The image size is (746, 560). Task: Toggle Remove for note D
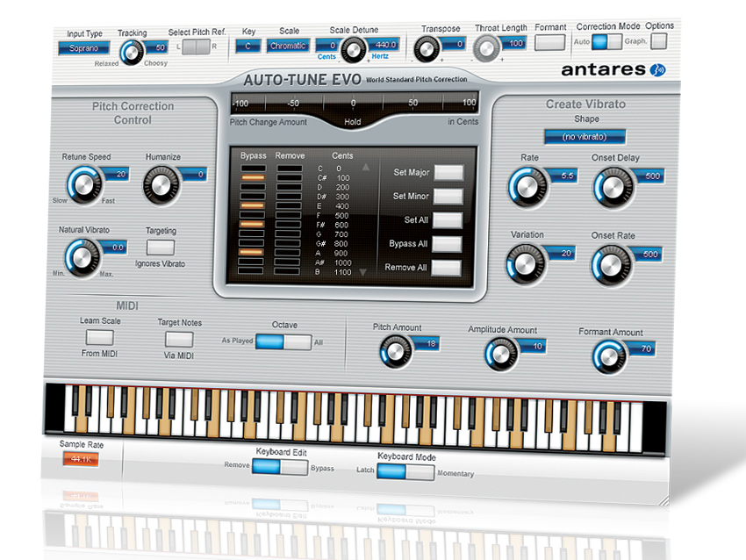pyautogui.click(x=290, y=187)
